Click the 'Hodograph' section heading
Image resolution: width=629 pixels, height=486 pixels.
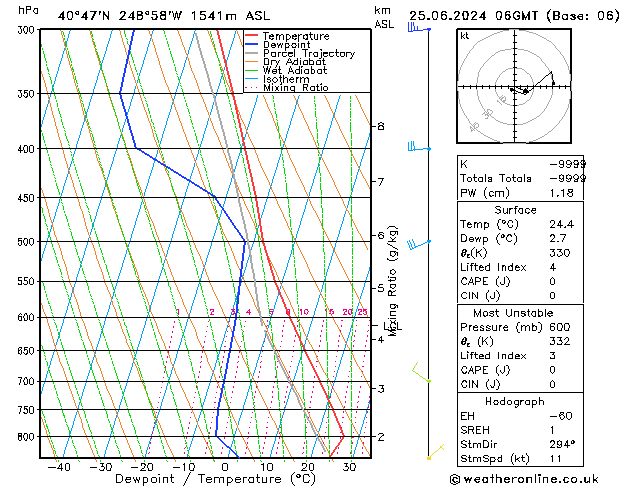[x=515, y=402]
